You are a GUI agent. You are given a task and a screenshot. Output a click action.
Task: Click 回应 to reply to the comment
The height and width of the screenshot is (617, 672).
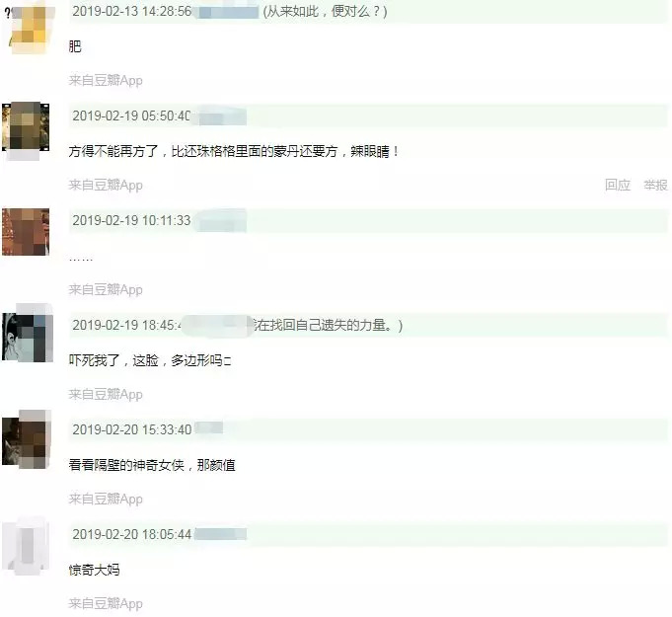(618, 185)
